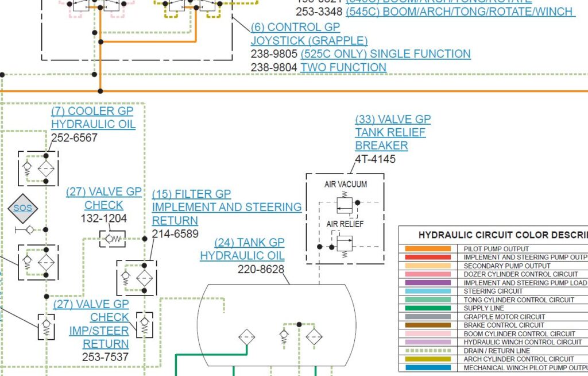Select the dashed DRAIN / RETURN LINE swatch
This screenshot has width=588, height=376.
pyautogui.click(x=428, y=351)
